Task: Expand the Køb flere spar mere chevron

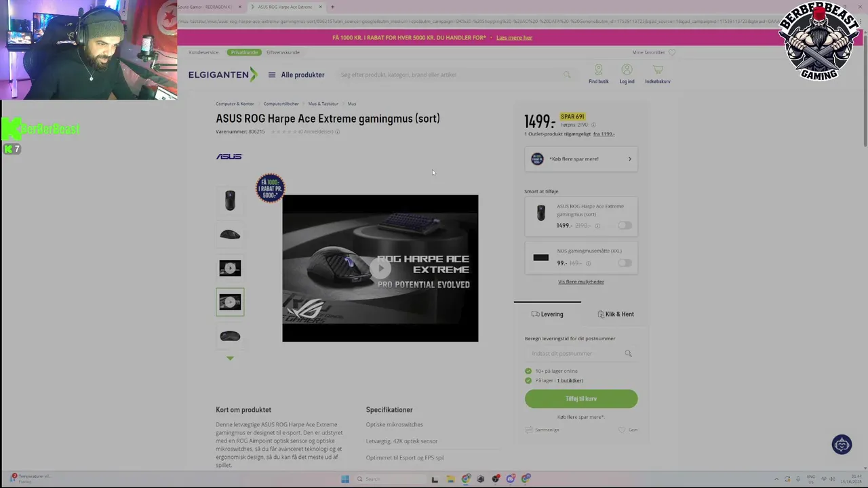Action: (x=629, y=159)
